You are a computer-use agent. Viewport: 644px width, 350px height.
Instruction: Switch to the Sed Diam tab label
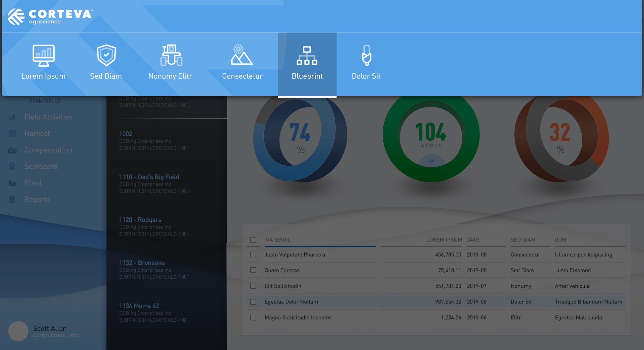coord(106,76)
